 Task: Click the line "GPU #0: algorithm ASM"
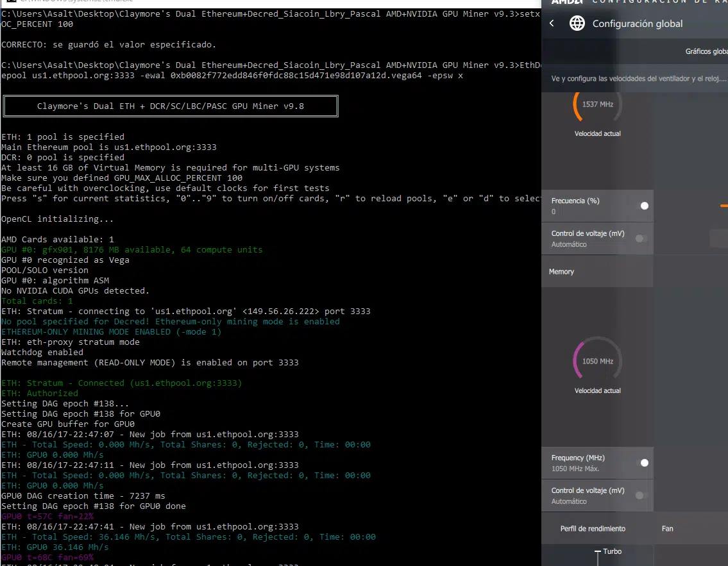pos(55,280)
